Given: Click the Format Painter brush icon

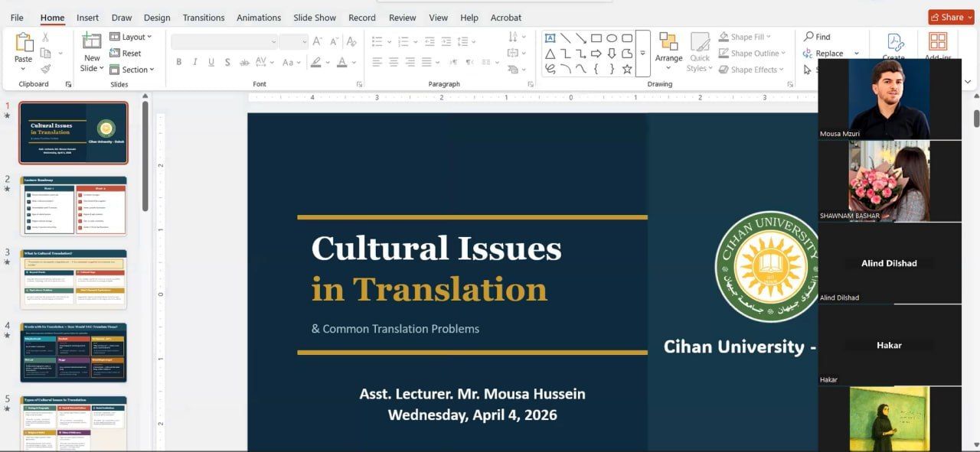Looking at the screenshot, I should 46,69.
